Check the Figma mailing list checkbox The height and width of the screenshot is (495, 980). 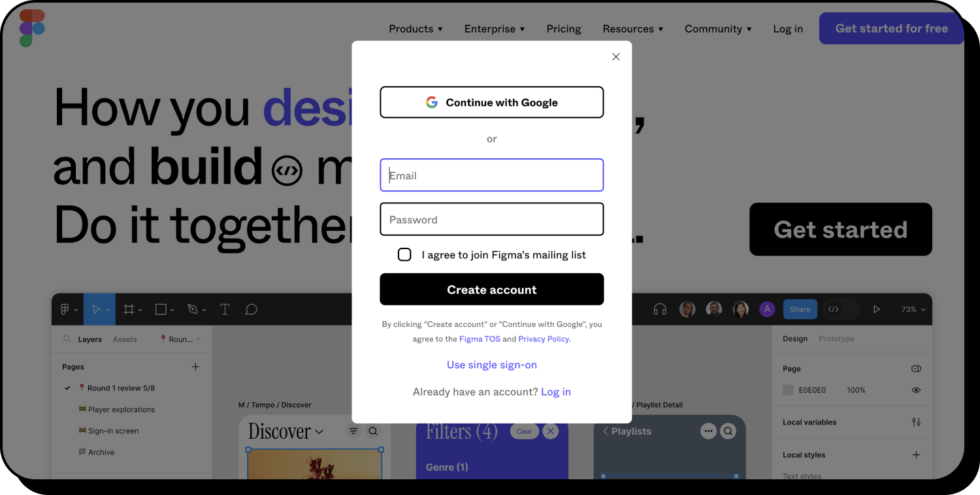(404, 254)
